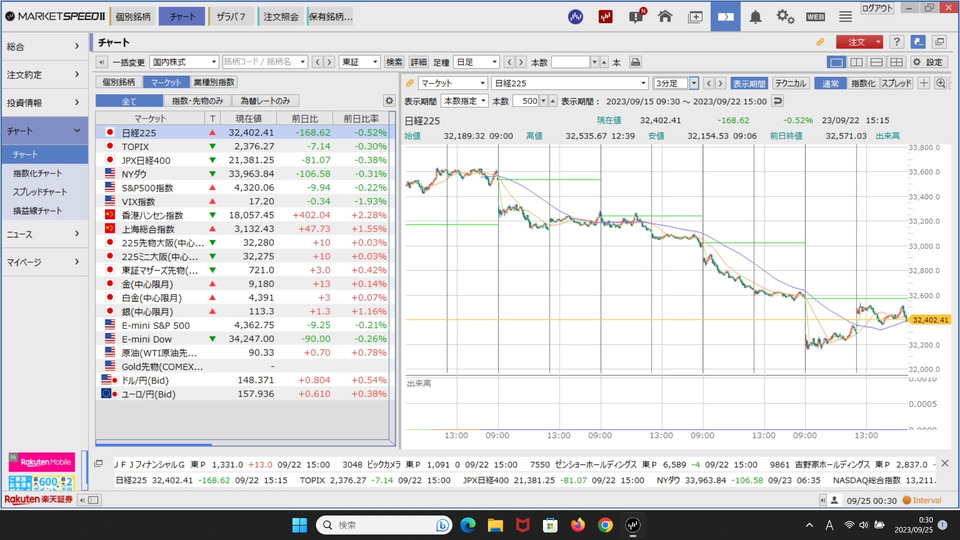The height and width of the screenshot is (540, 960).
Task: Click the WEB icon in top toolbar
Action: tap(816, 17)
